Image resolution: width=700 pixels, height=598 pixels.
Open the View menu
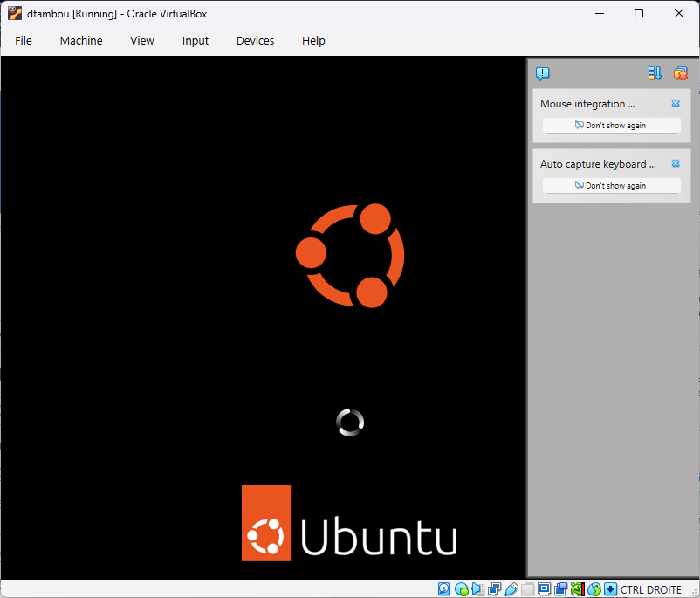pyautogui.click(x=142, y=41)
